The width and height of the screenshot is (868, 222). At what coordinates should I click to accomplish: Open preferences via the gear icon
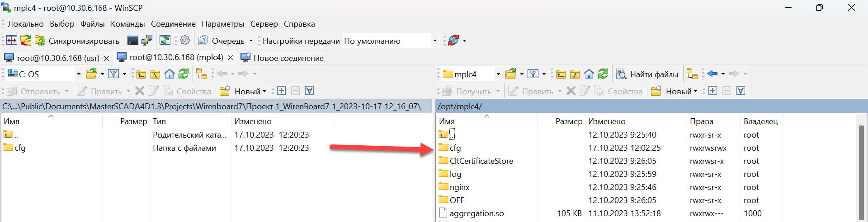click(x=185, y=41)
